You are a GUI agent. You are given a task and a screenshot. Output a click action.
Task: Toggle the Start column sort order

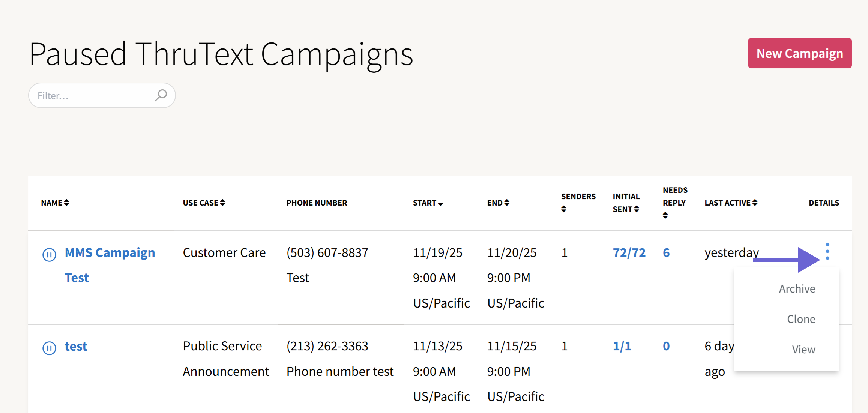click(428, 203)
